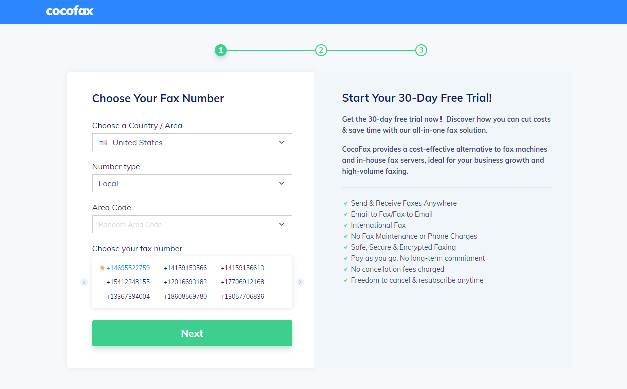Image resolution: width=627 pixels, height=389 pixels.
Task: Choose fax number starting with +1201
Action: pos(185,282)
